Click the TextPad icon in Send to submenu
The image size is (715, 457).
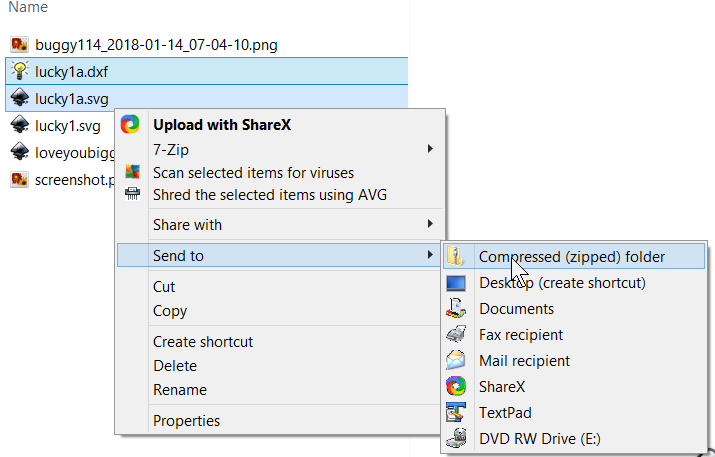(456, 412)
